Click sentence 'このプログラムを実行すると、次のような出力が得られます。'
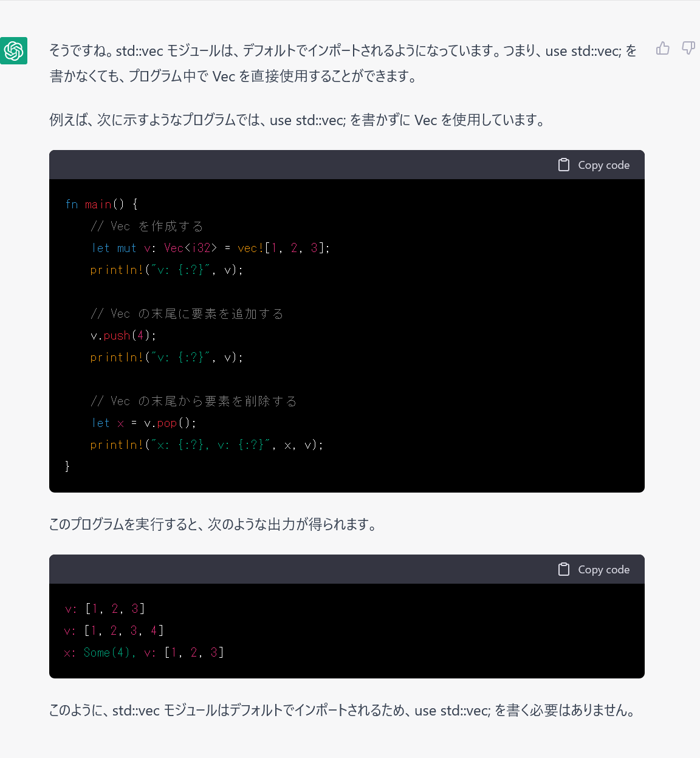The width and height of the screenshot is (700, 758). point(213,524)
